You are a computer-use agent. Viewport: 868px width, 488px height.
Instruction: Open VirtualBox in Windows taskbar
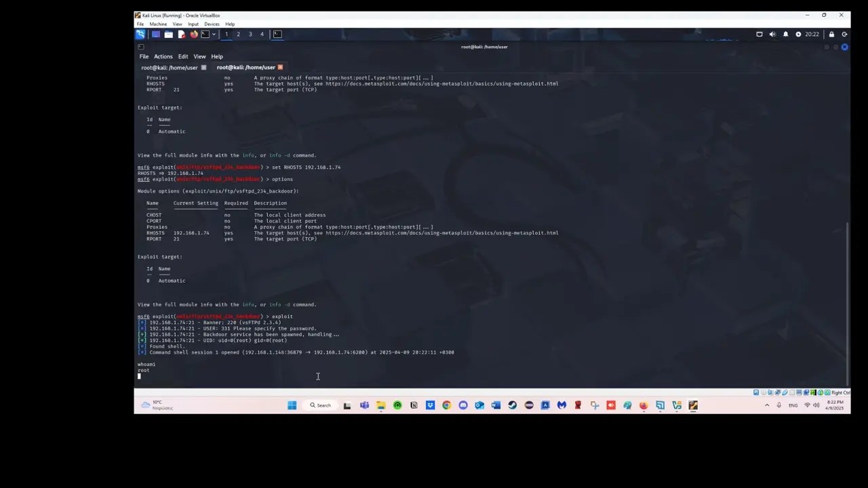coord(676,405)
